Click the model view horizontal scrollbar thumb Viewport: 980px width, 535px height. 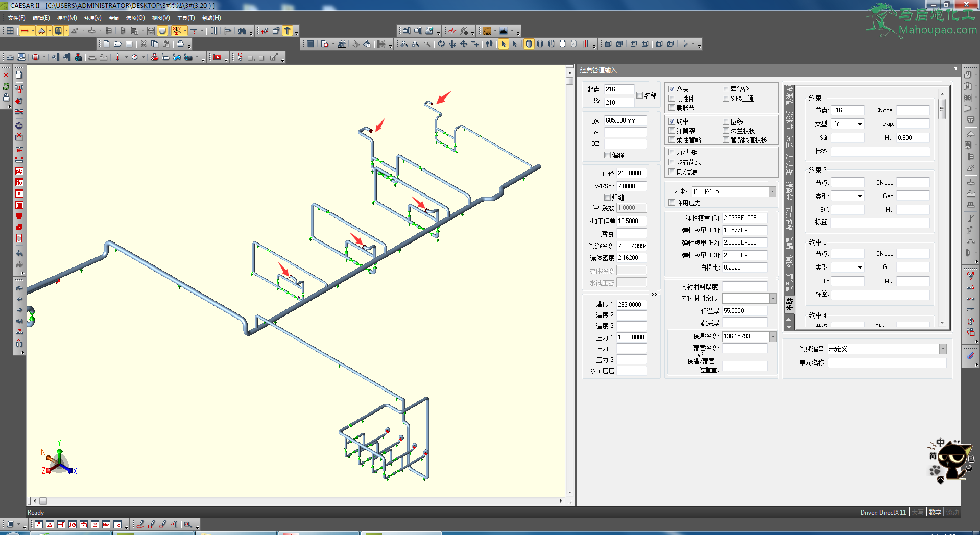coord(43,501)
